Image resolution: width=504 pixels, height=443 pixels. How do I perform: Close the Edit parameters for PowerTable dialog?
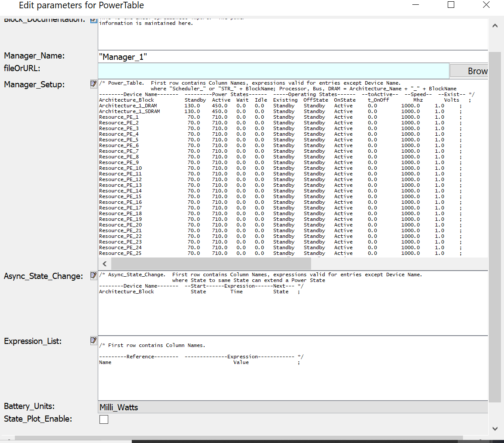486,5
